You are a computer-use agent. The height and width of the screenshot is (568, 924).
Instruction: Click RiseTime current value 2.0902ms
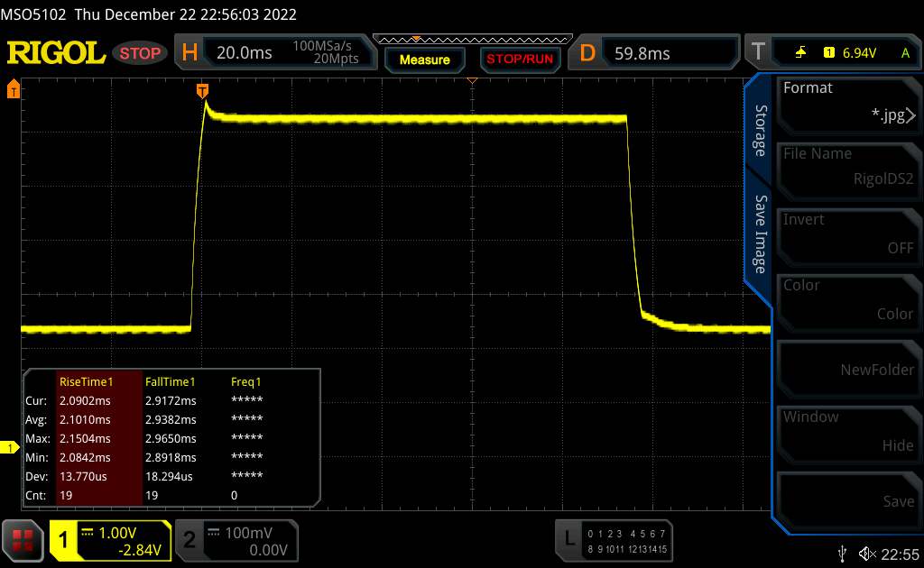pyautogui.click(x=85, y=400)
